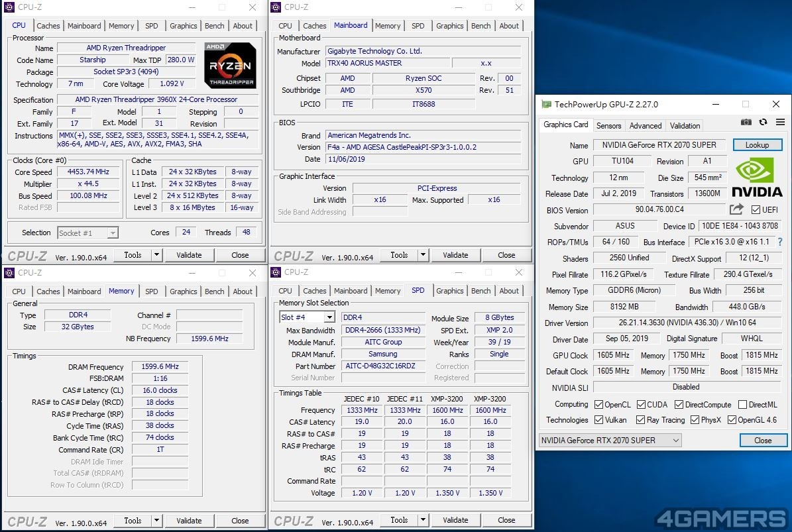Click the question mark beside Bus Interface
This screenshot has height=532, width=792.
[781, 242]
